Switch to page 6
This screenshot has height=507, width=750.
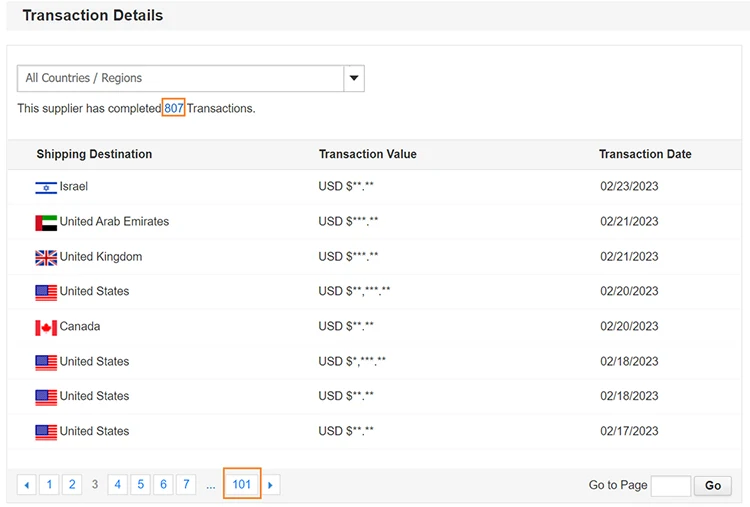pyautogui.click(x=164, y=485)
